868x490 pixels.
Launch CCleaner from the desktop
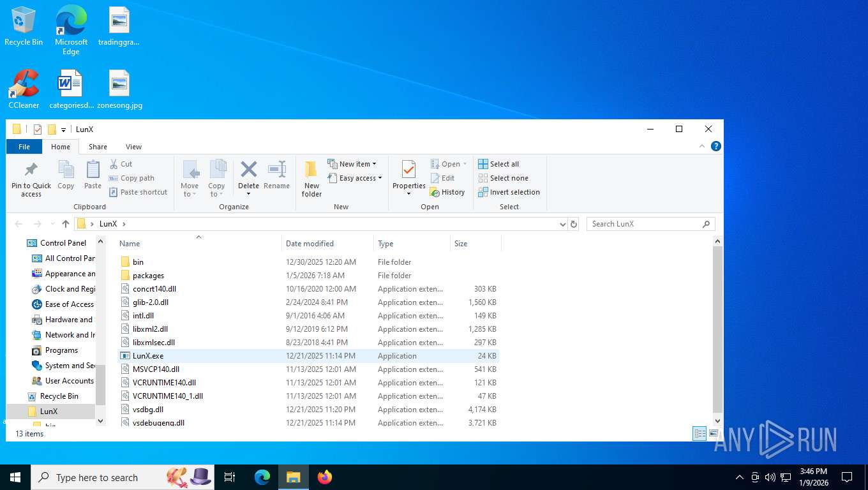[24, 89]
